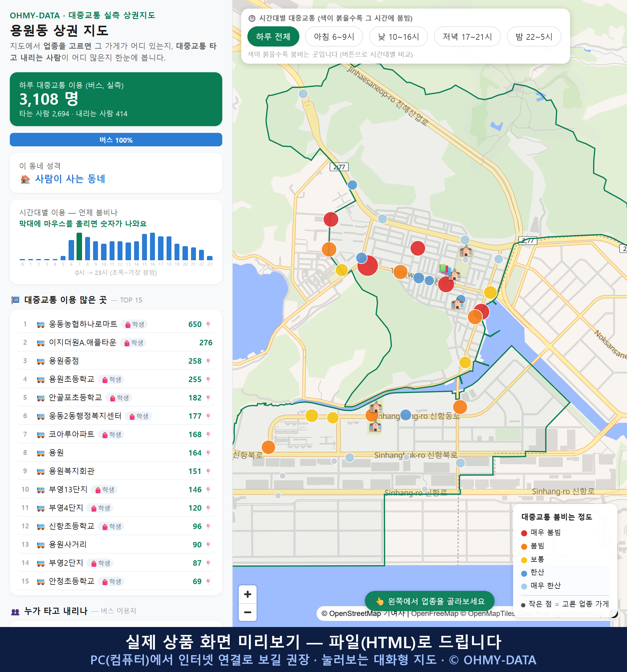Click bus icon beside 이지더원A.애플타운
The width and height of the screenshot is (627, 672).
point(40,343)
